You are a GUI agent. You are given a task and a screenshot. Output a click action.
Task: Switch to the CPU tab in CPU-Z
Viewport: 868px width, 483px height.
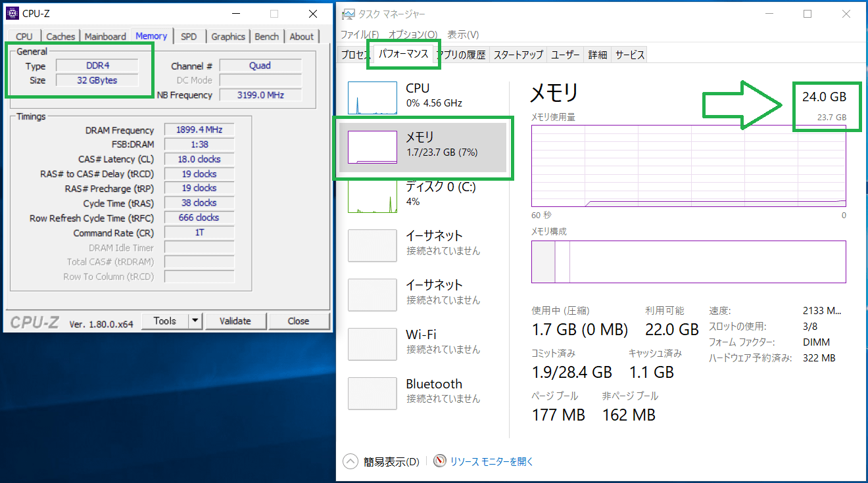point(24,37)
